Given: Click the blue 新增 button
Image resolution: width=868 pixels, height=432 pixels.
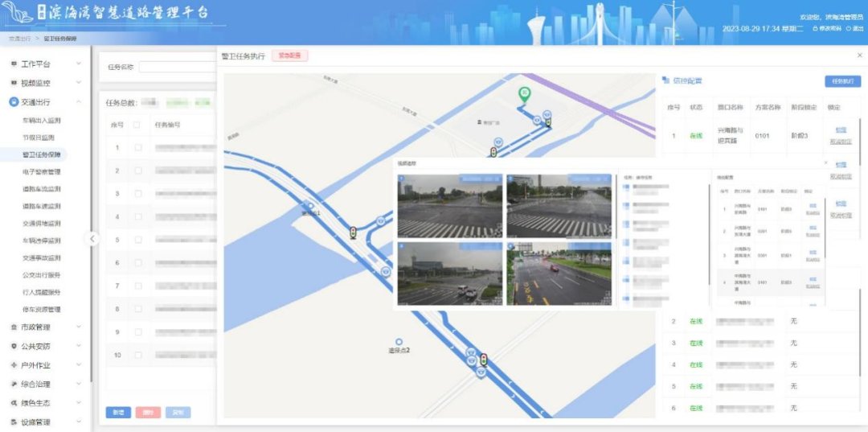Looking at the screenshot, I should [118, 413].
